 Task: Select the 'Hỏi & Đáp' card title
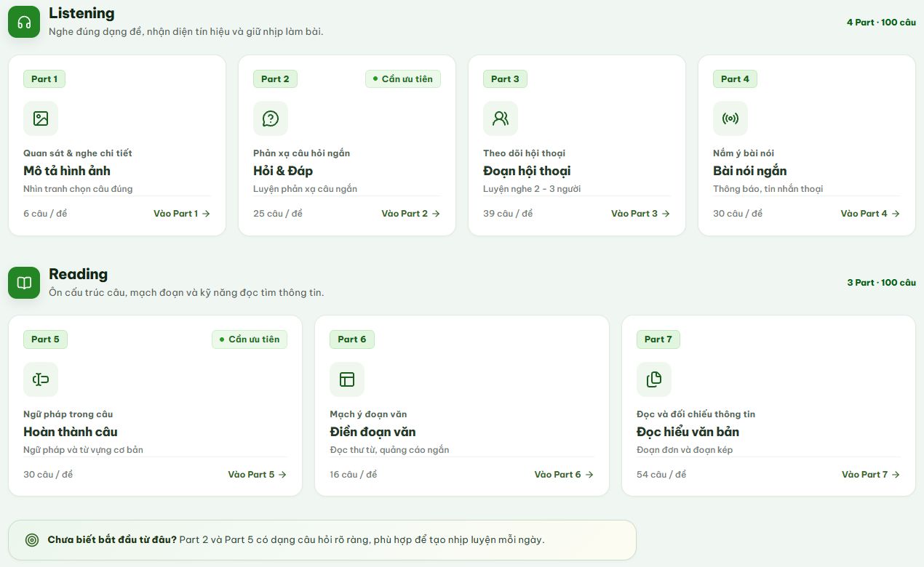pyautogui.click(x=283, y=171)
